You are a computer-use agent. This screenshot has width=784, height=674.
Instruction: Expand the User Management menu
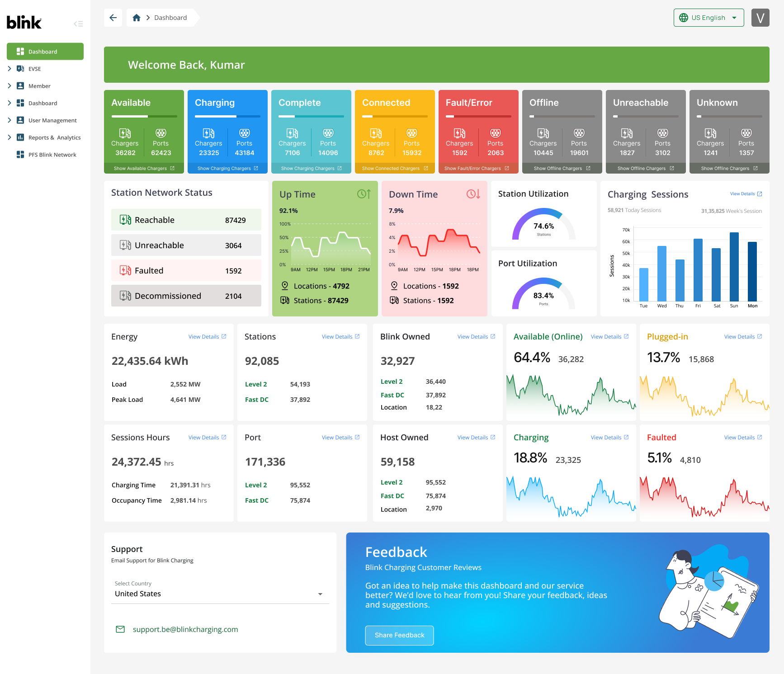(x=9, y=120)
